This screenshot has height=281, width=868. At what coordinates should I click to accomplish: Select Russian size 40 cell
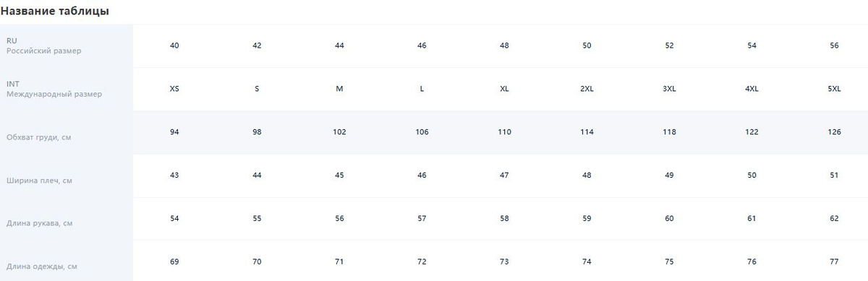click(174, 46)
